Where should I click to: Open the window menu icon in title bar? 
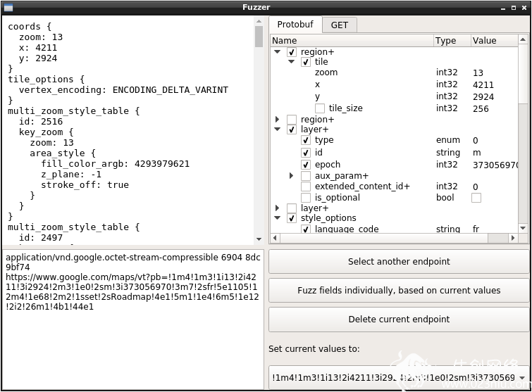[x=8, y=8]
